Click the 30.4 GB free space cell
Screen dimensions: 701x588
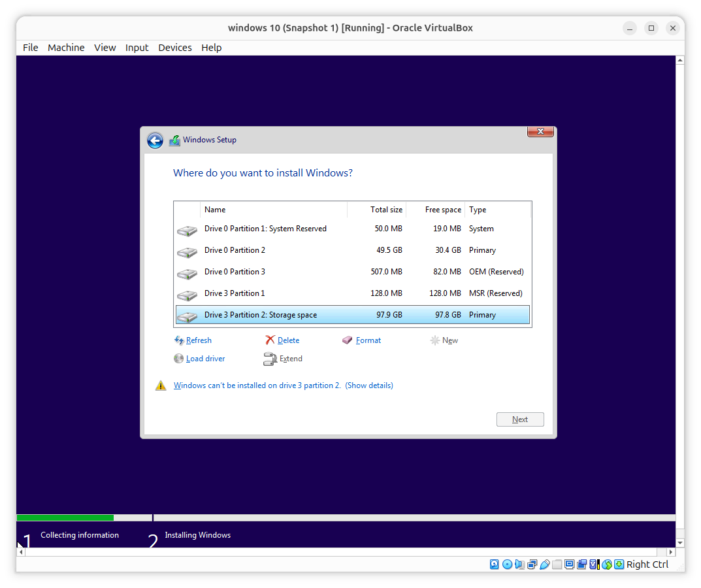click(x=448, y=250)
